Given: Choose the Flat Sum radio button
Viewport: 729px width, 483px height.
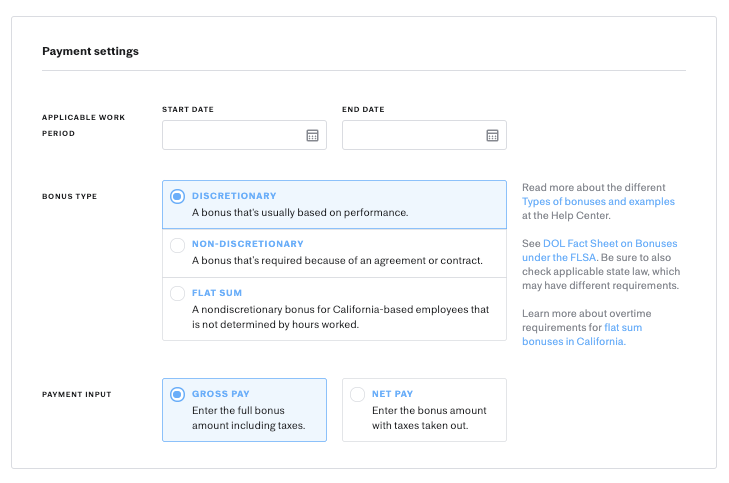Looking at the screenshot, I should click(177, 293).
